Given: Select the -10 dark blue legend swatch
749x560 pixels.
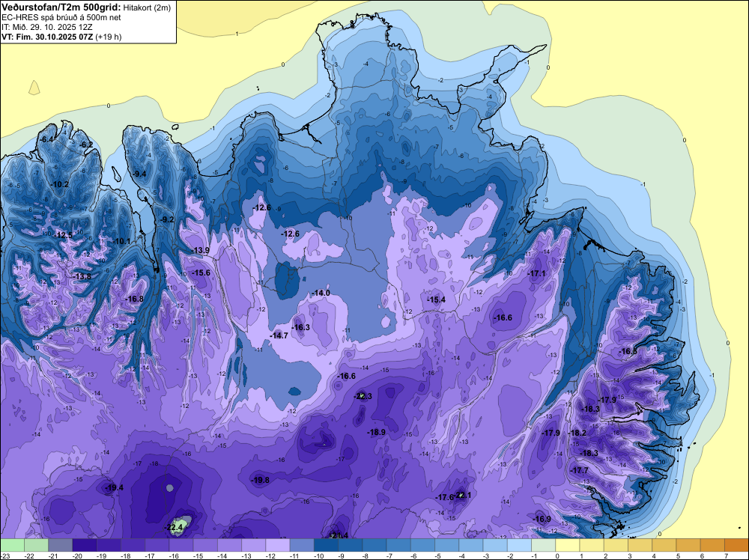Looking at the screenshot, I should click(327, 545).
